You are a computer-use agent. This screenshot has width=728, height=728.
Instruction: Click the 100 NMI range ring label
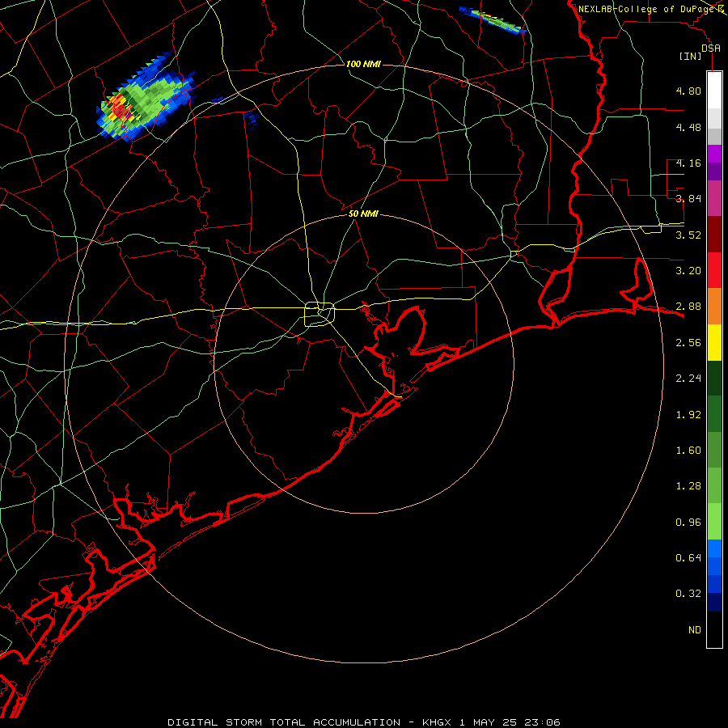pos(363,64)
